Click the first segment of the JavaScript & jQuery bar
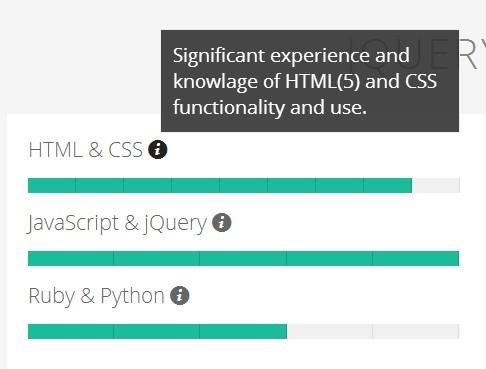 pos(71,259)
